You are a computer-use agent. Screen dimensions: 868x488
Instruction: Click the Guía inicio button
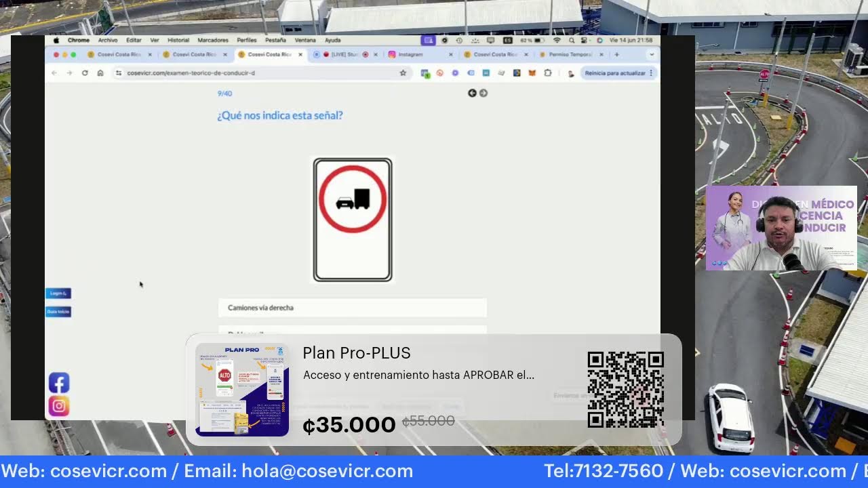(x=58, y=312)
